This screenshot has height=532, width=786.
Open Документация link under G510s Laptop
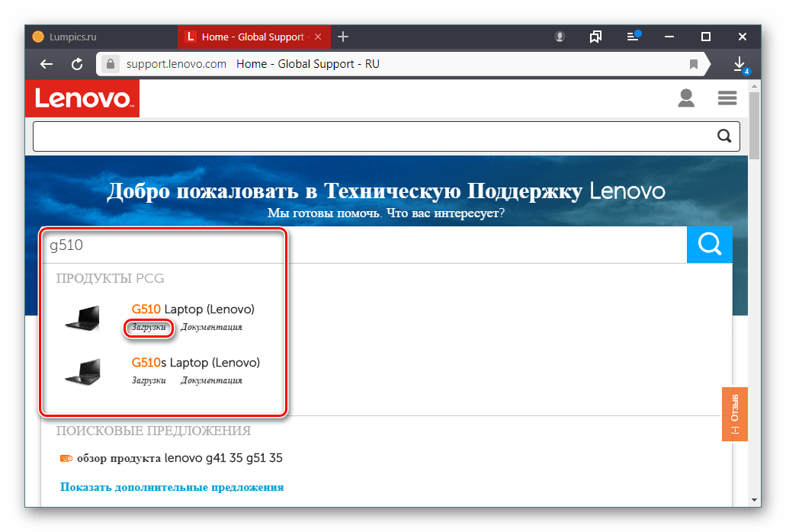[211, 381]
